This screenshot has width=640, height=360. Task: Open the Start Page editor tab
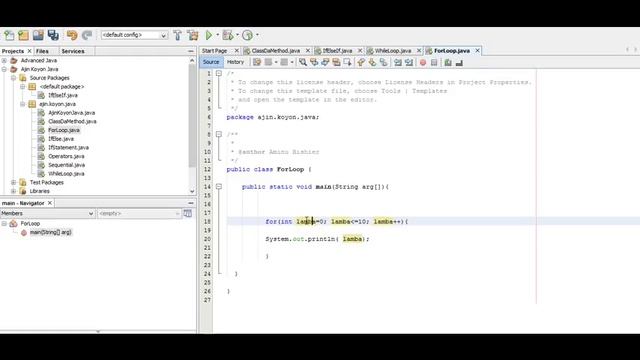214,51
